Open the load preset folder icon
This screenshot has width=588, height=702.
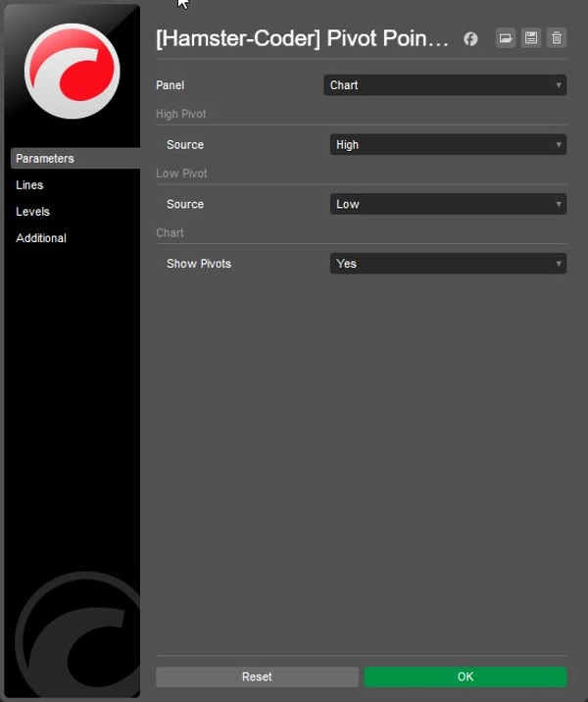506,38
